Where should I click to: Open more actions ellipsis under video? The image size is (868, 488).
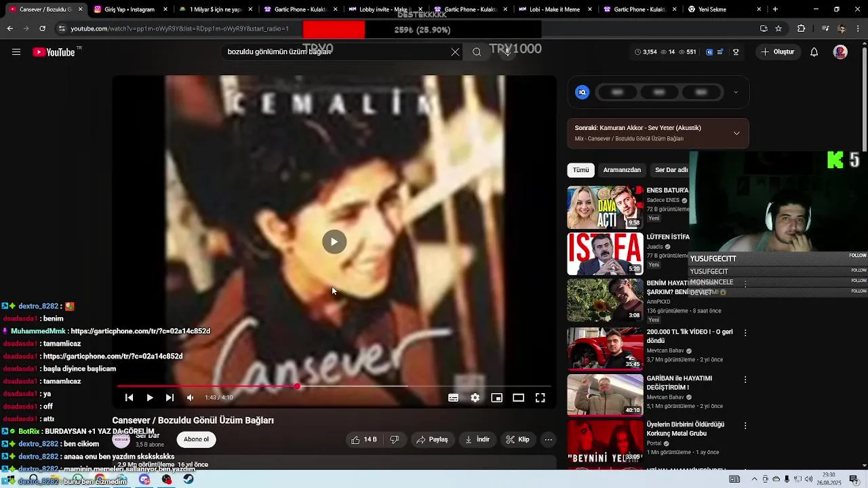(x=549, y=440)
